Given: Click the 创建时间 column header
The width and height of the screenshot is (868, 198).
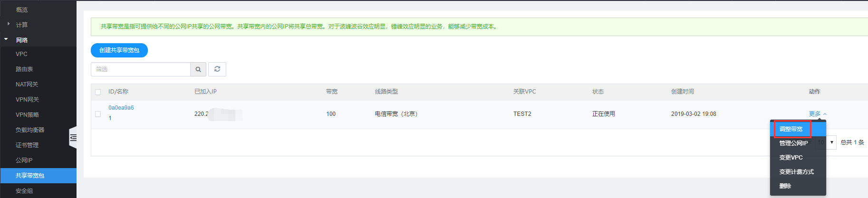Looking at the screenshot, I should (683, 92).
